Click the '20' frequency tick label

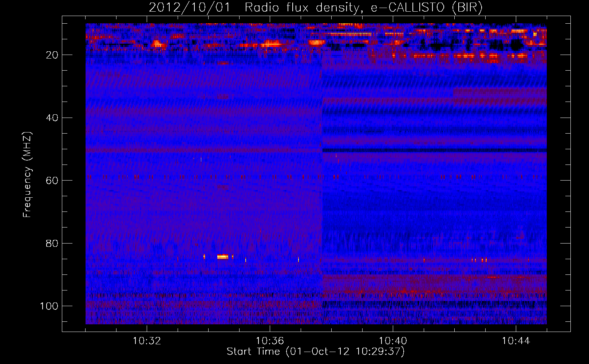[52, 55]
